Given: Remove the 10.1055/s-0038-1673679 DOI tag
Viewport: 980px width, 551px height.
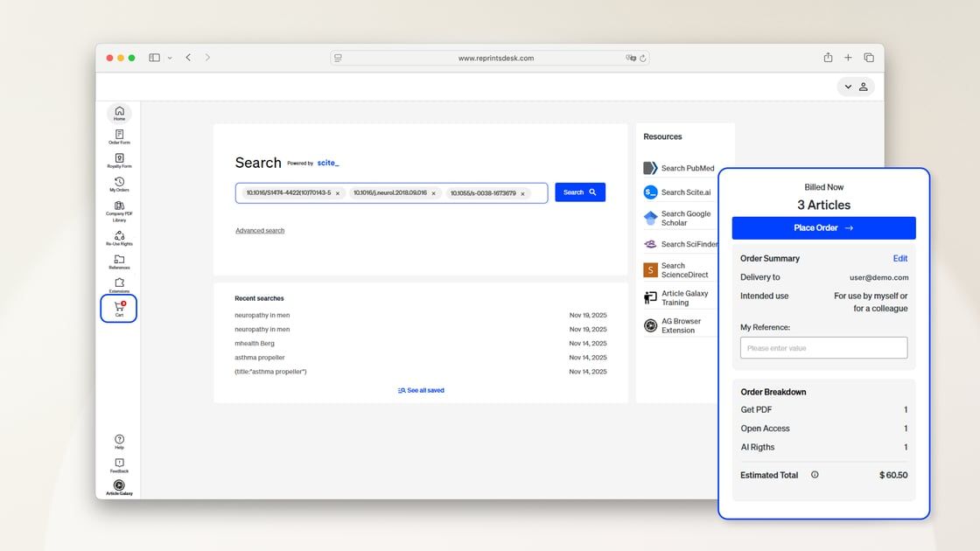Looking at the screenshot, I should 523,193.
